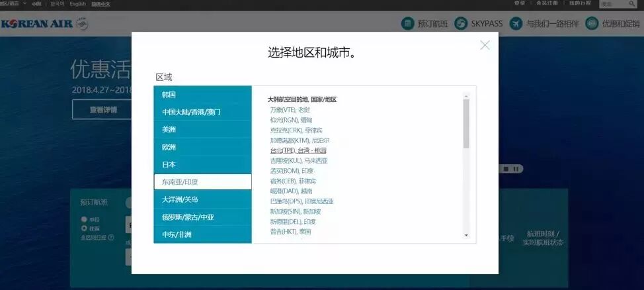The width and height of the screenshot is (644, 290).
Task: Choose 孟买(BOM), 印度 city
Action: [x=292, y=171]
